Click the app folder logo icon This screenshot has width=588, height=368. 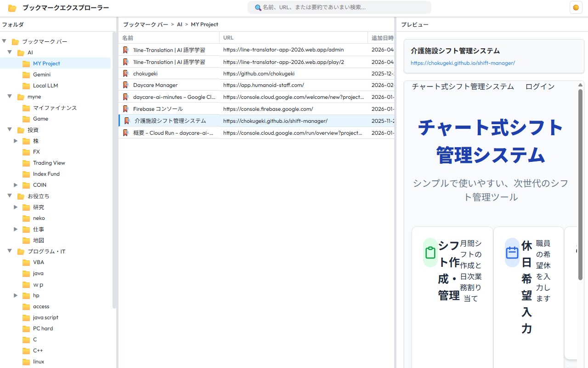[x=12, y=8]
